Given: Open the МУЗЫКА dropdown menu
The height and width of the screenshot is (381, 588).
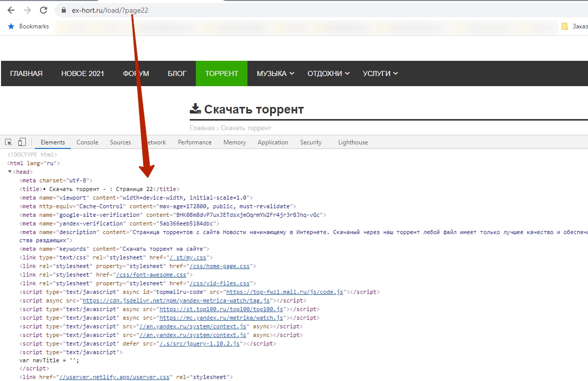Looking at the screenshot, I should 275,73.
